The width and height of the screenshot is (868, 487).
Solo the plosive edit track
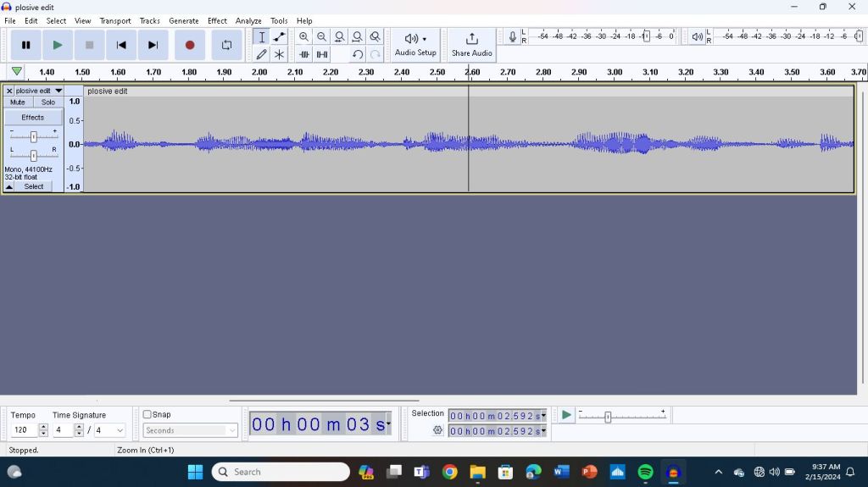48,102
